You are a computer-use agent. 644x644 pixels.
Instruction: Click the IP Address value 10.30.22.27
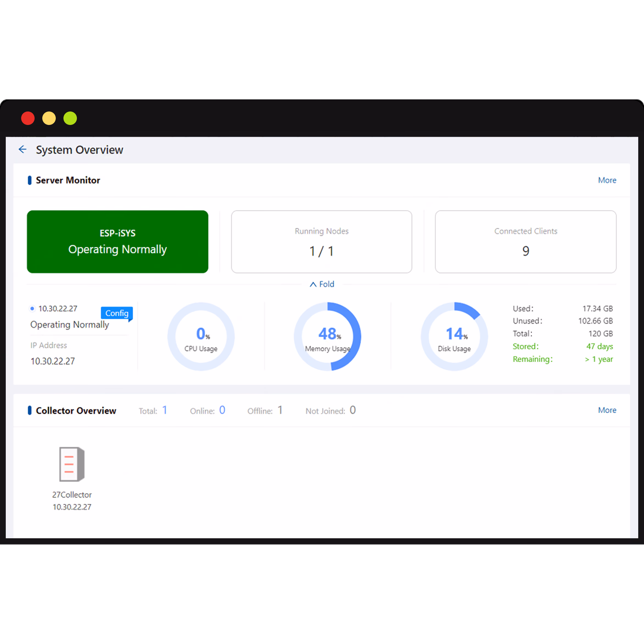point(53,361)
